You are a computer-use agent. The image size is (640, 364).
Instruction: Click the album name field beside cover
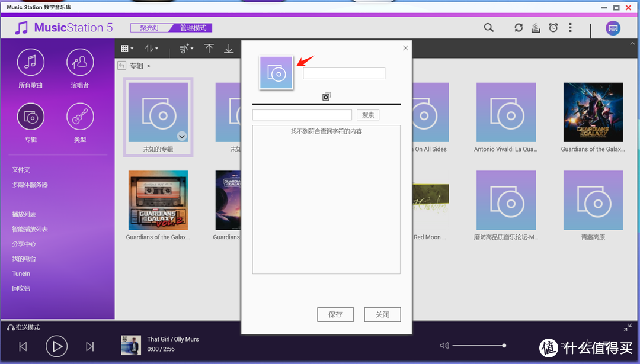point(344,73)
